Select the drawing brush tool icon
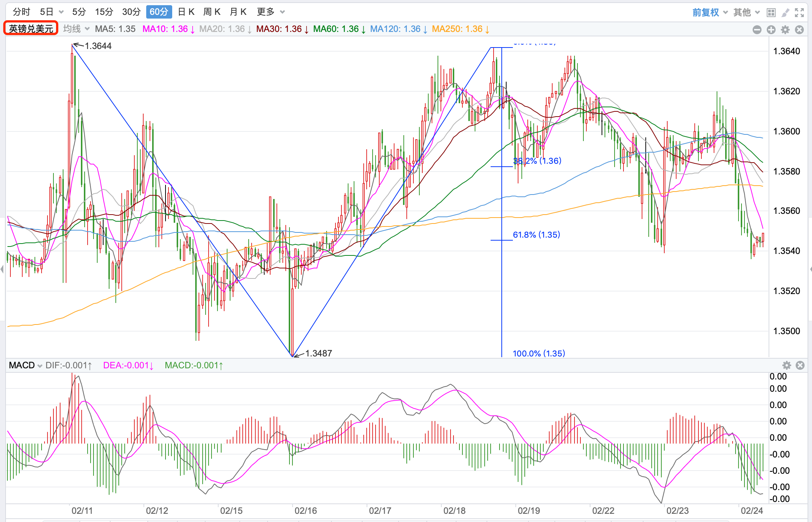 pos(785,13)
